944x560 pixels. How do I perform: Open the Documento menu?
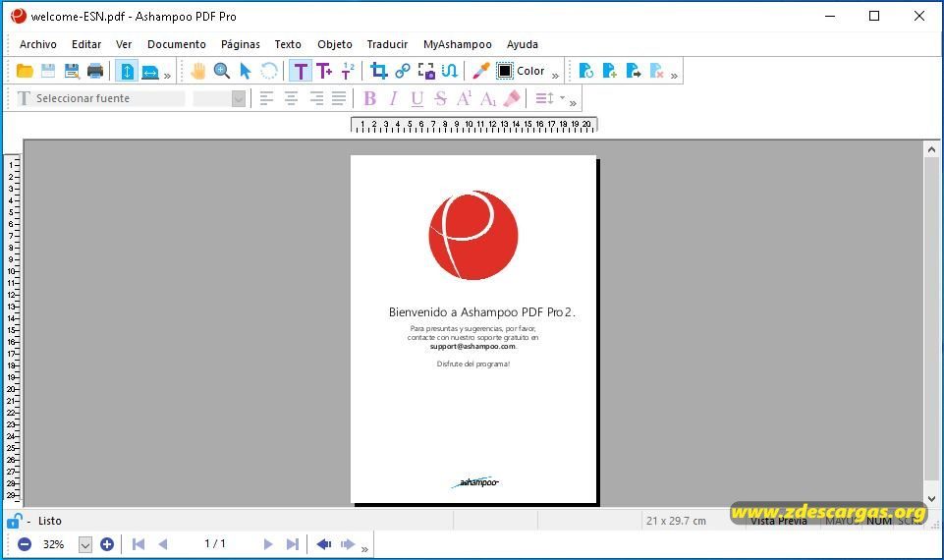click(x=177, y=44)
